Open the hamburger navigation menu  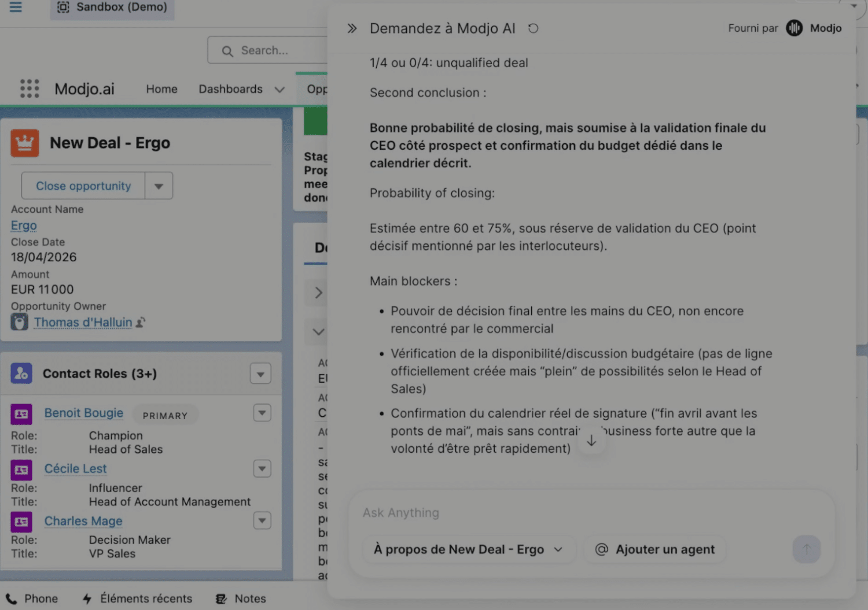tap(16, 7)
